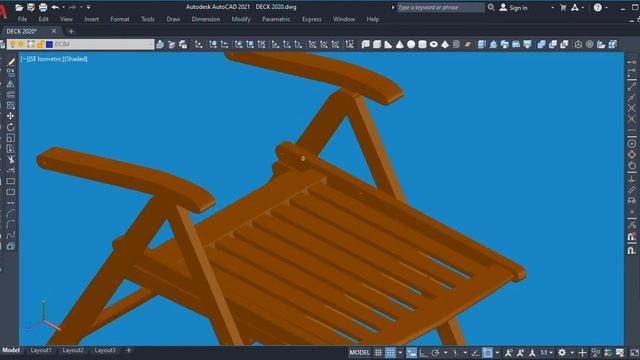The height and width of the screenshot is (360, 640).
Task: Select the Erase tool in modify toolbar
Action: (x=11, y=62)
